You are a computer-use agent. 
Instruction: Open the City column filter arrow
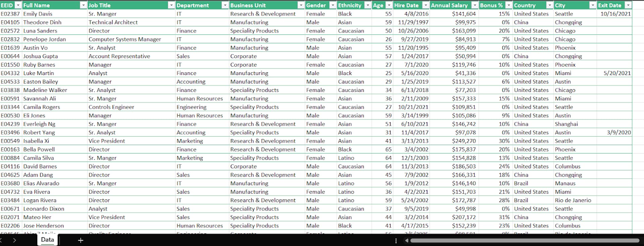[593, 5]
